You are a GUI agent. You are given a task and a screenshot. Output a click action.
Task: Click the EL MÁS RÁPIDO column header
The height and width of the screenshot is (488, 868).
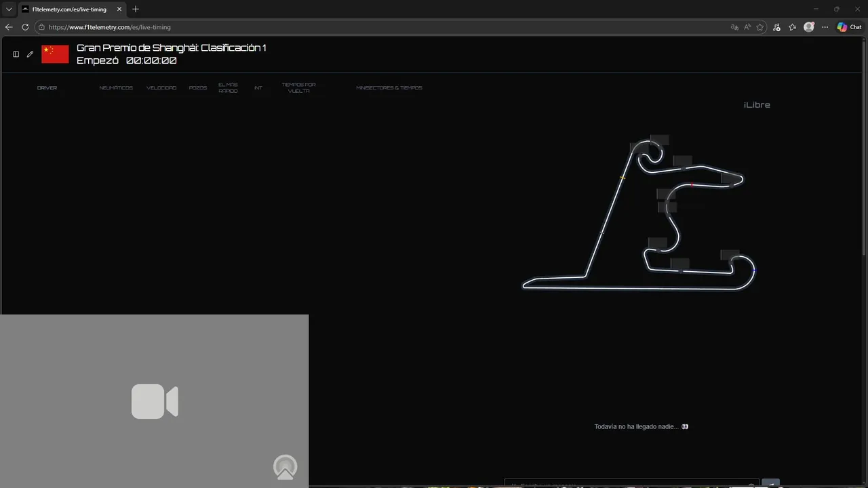tap(228, 88)
